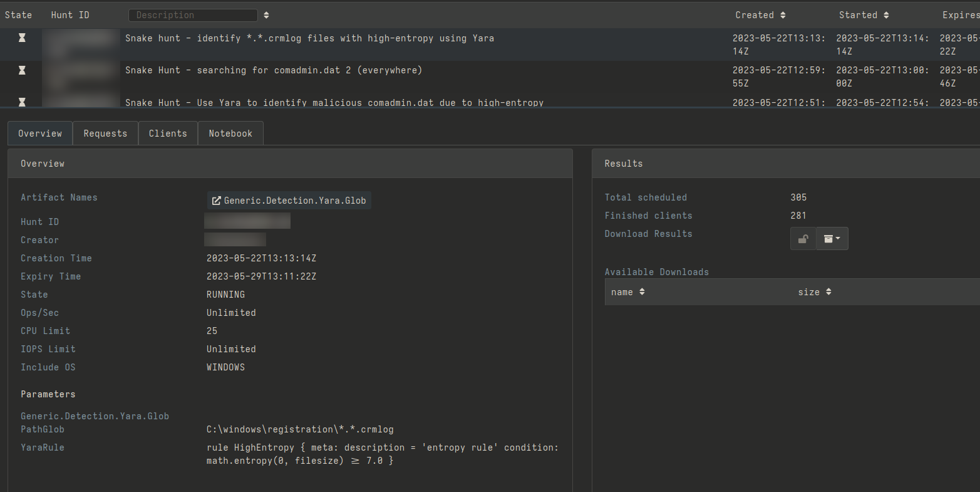Sort available downloads by size
This screenshot has width=980, height=492.
828,292
